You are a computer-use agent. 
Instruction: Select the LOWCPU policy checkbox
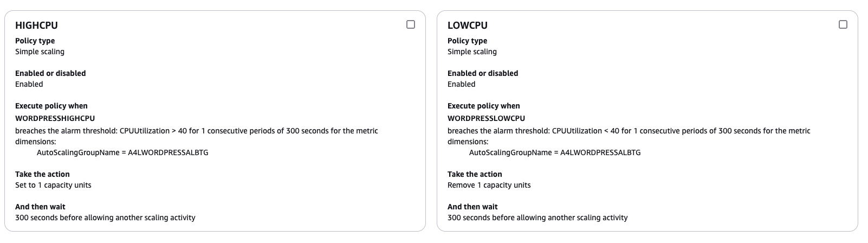[x=843, y=24]
